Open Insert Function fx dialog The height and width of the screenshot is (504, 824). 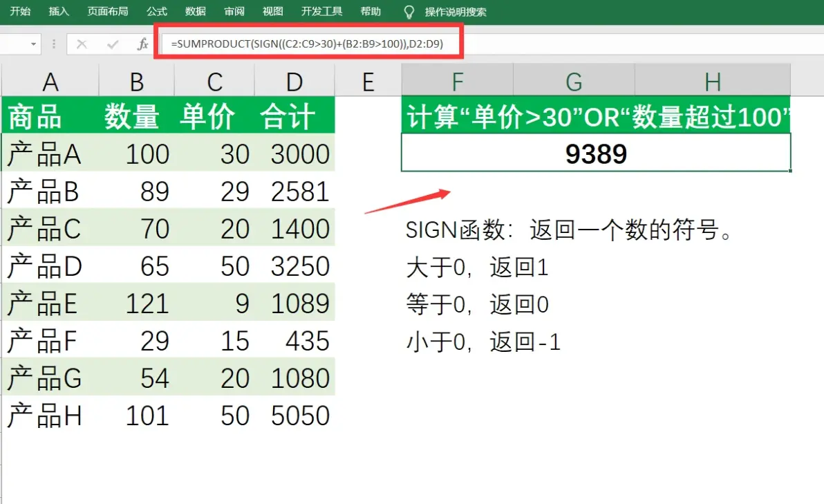coord(142,44)
